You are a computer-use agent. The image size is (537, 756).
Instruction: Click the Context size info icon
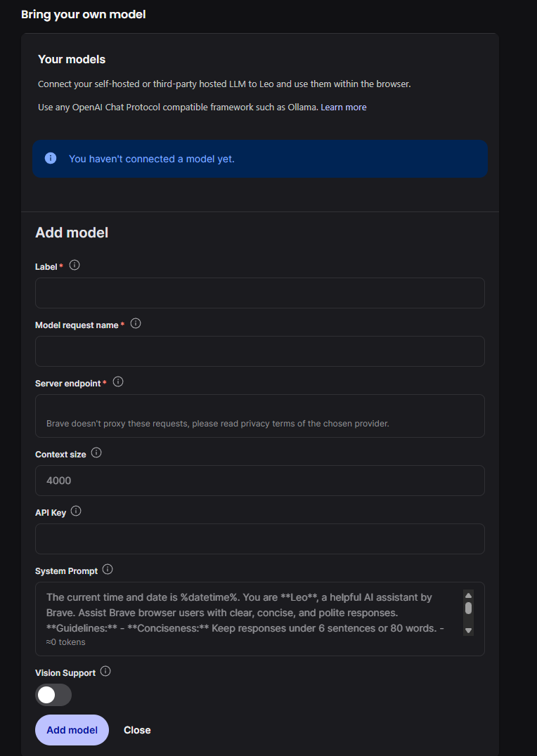[97, 453]
